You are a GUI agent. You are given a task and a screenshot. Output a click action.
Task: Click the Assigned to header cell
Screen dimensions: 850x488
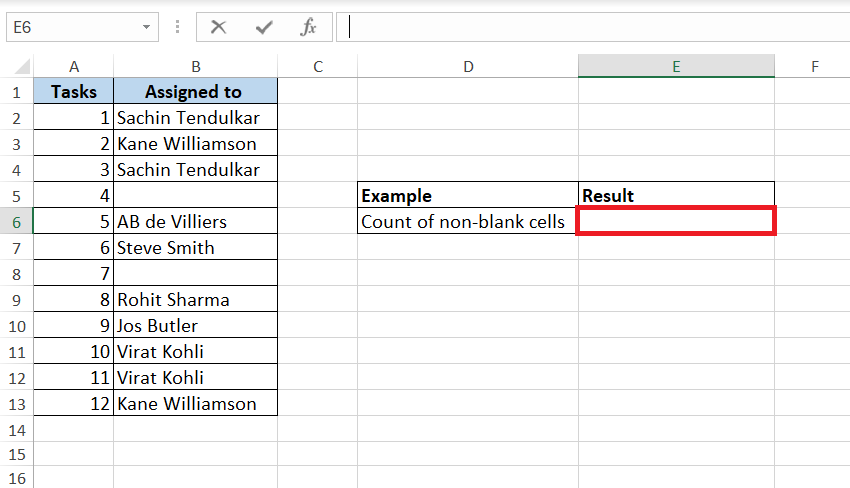(196, 91)
